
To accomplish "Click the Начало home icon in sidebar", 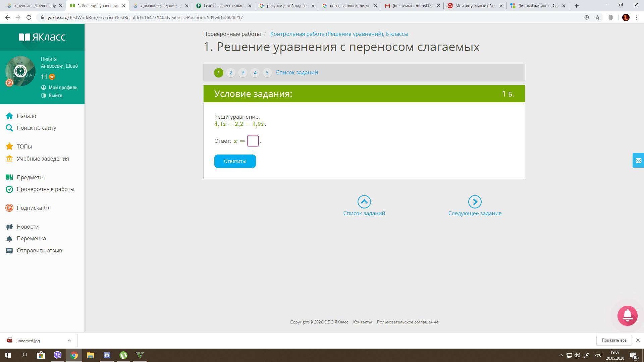I will tap(9, 116).
